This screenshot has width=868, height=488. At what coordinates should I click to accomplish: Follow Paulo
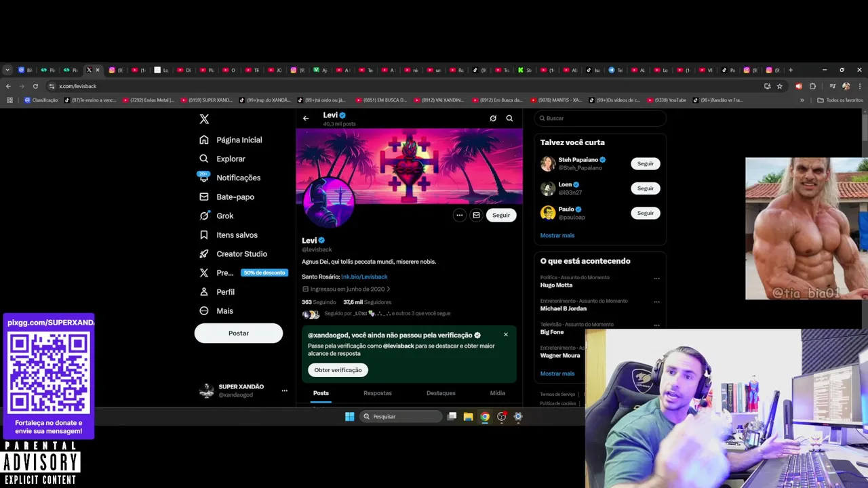point(646,213)
